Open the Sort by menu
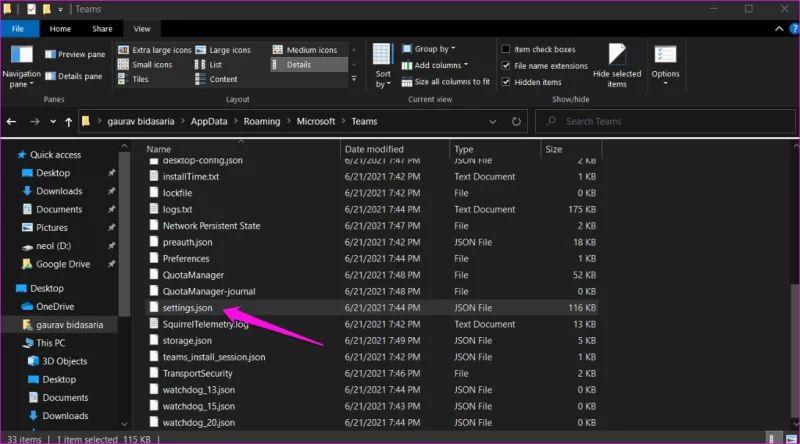The height and width of the screenshot is (444, 800). [x=383, y=66]
